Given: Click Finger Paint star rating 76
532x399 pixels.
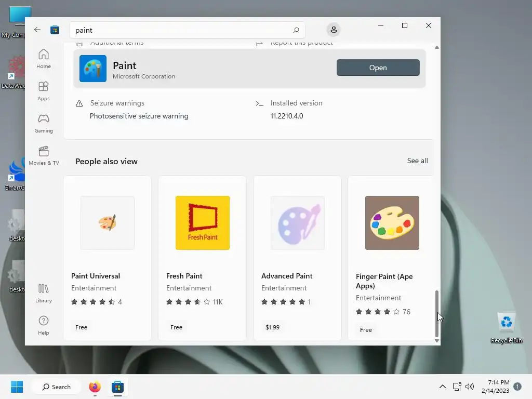Looking at the screenshot, I should coord(383,312).
